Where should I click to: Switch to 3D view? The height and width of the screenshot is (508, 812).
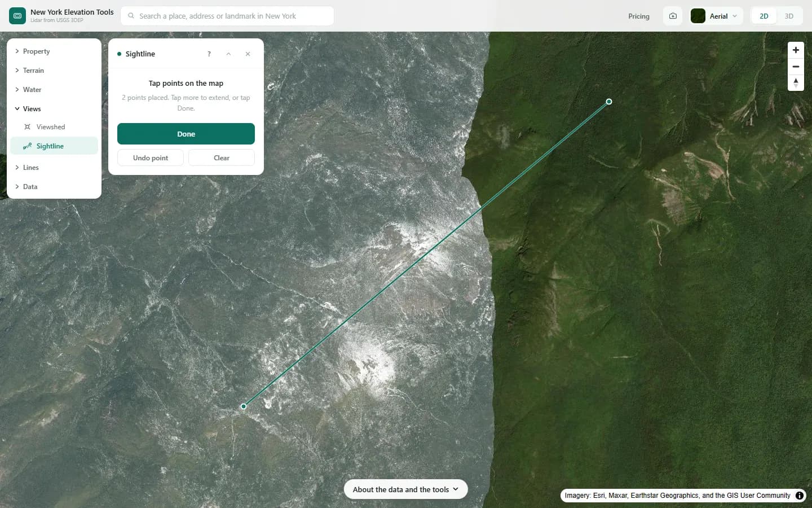[789, 16]
